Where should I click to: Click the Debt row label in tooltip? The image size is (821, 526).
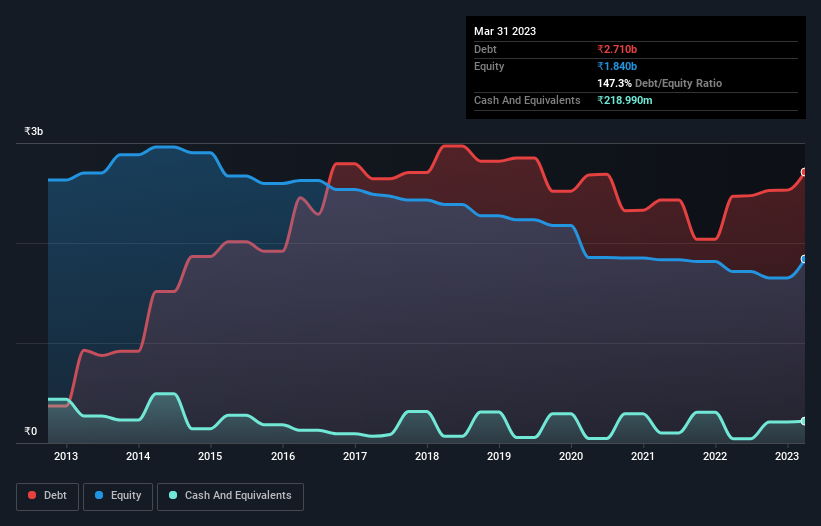click(485, 49)
